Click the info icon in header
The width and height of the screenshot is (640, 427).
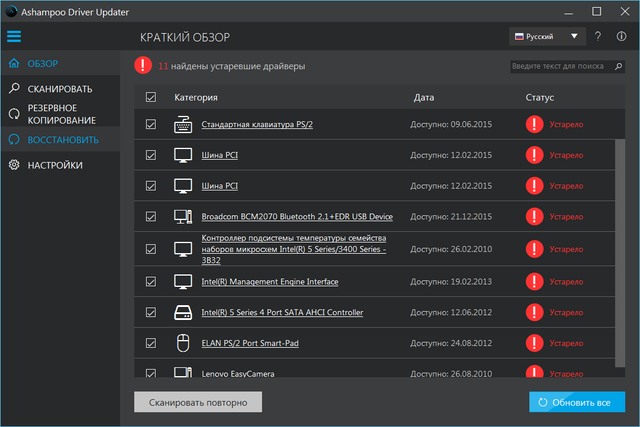[x=623, y=37]
